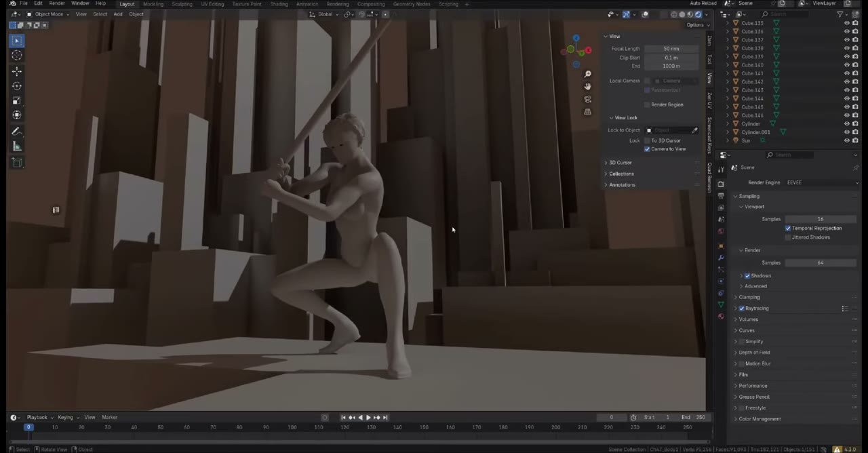Collapse the Sampling section
This screenshot has width=868, height=453.
[x=749, y=197]
